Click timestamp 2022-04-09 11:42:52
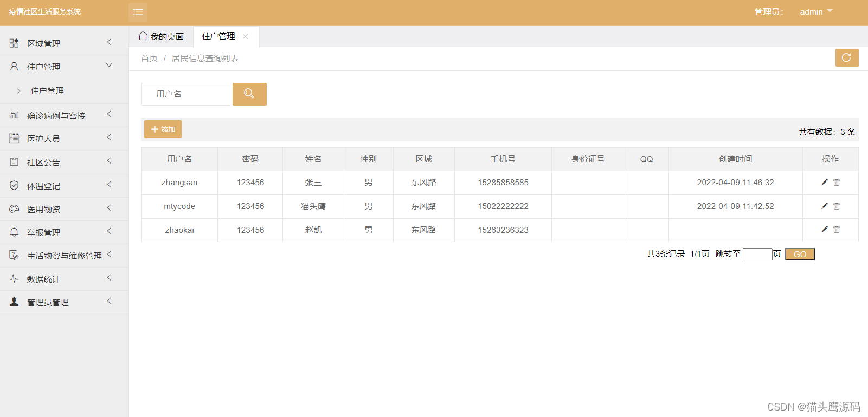This screenshot has width=868, height=417. coord(735,206)
